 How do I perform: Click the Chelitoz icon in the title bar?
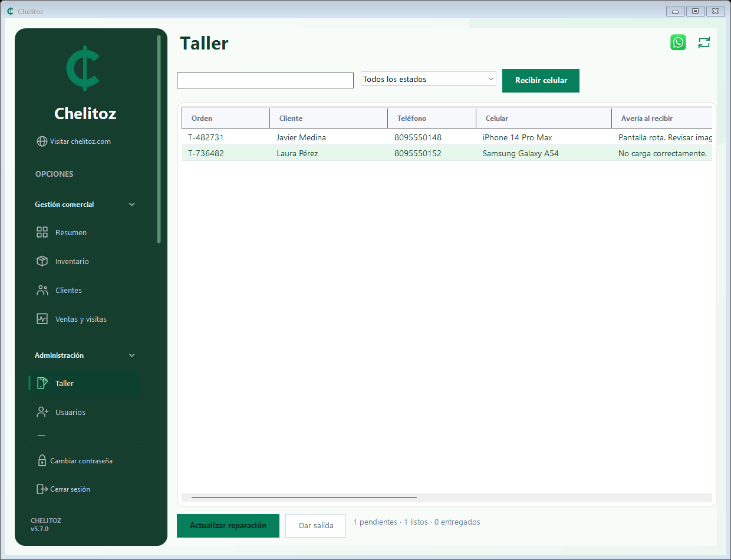pyautogui.click(x=10, y=11)
